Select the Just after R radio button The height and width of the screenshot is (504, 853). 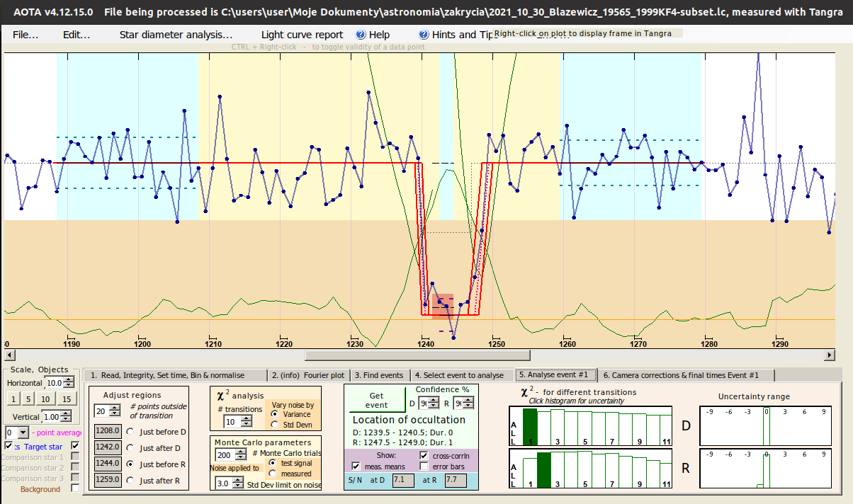click(129, 481)
